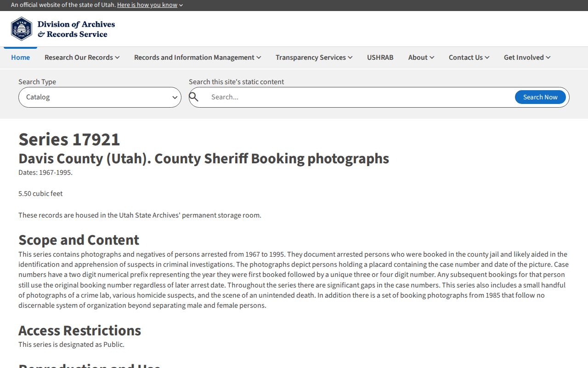Click the 'Search Type' label
Screen dimensions: 588x368
(x=37, y=82)
